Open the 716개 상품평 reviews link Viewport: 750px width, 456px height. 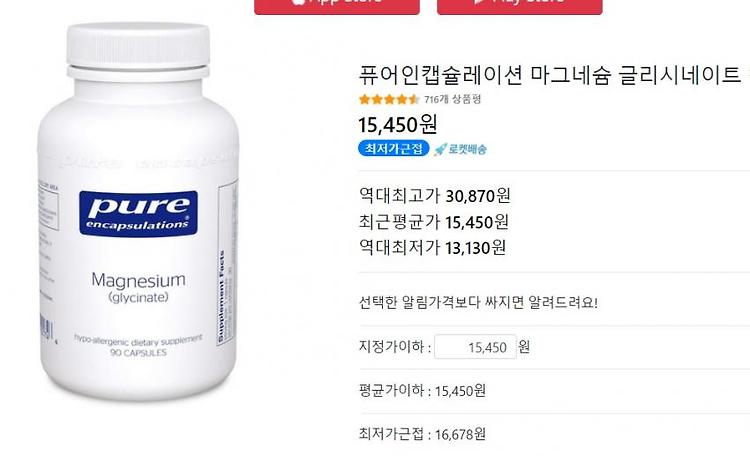tap(452, 99)
